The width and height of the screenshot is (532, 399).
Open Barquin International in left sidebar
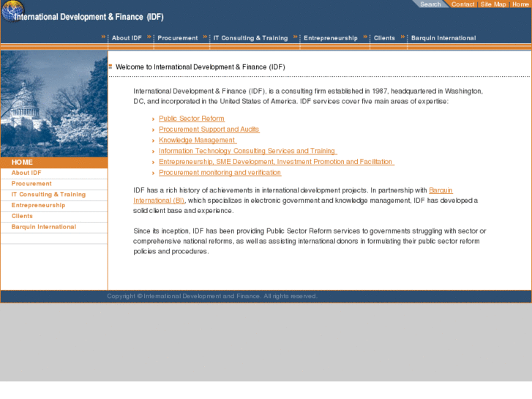[44, 227]
